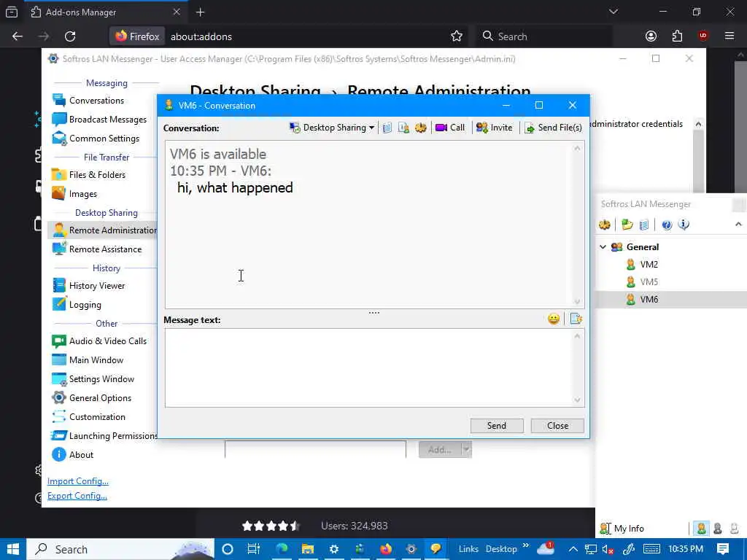Open the Desktop Sharing dropdown in the conversation toolbar
The image size is (747, 560).
[332, 128]
